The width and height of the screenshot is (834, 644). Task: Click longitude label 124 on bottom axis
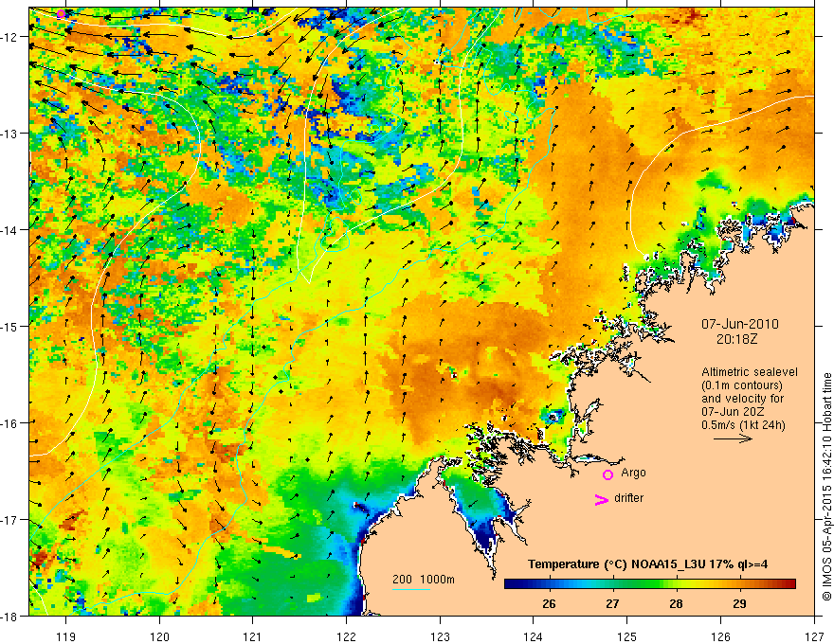(x=534, y=636)
